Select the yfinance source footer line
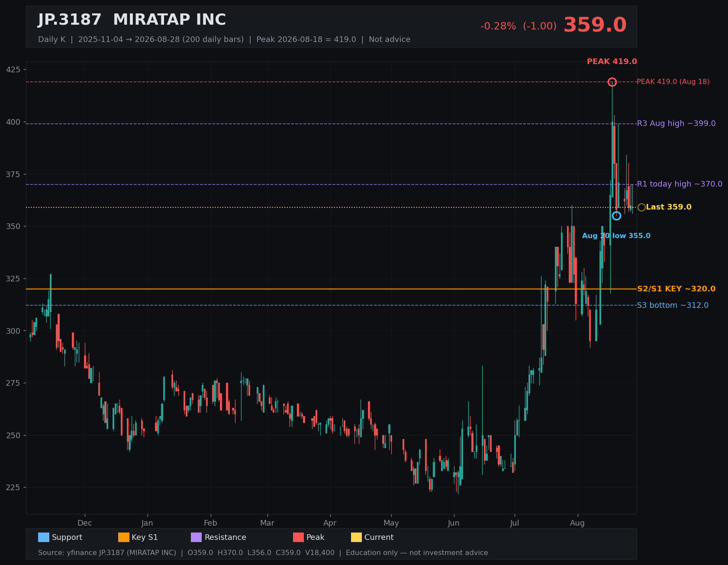 point(263,553)
